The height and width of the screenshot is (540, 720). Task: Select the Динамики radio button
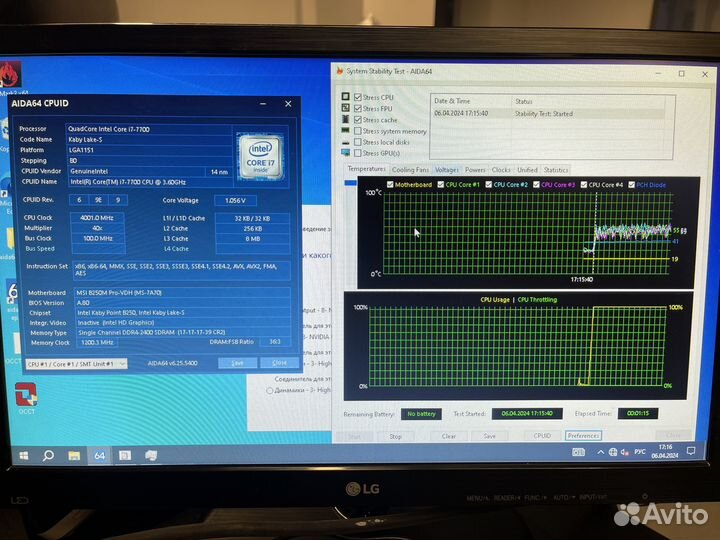270,391
